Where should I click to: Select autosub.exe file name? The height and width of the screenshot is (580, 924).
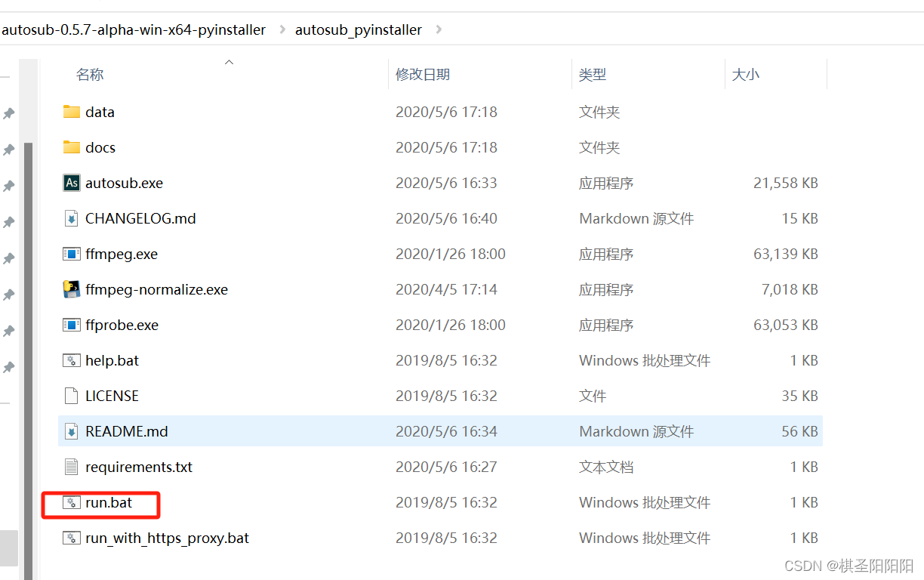(x=124, y=183)
